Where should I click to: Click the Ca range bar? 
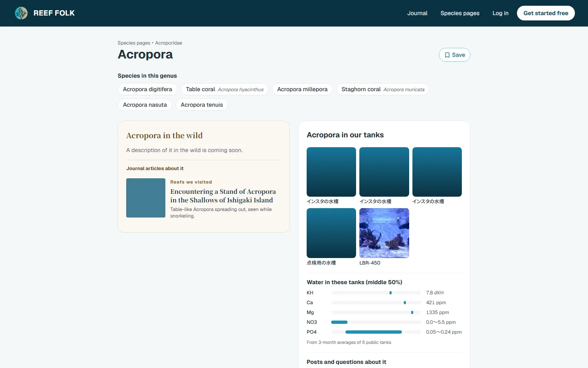[x=376, y=303]
